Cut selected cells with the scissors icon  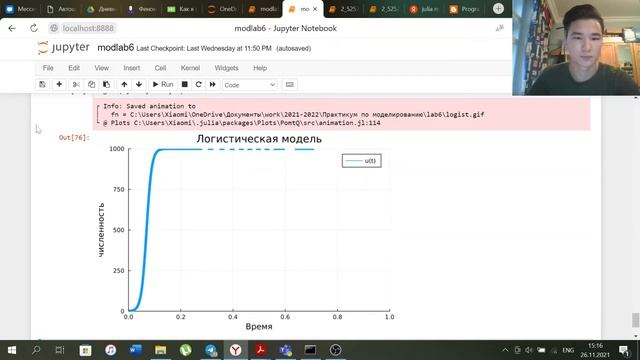76,84
